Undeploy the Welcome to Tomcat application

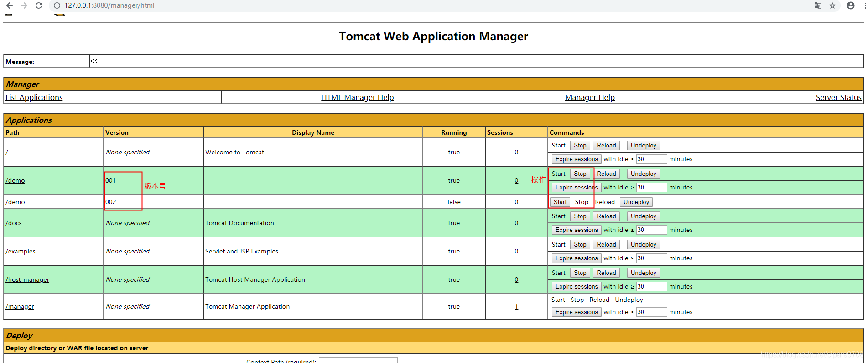(644, 145)
